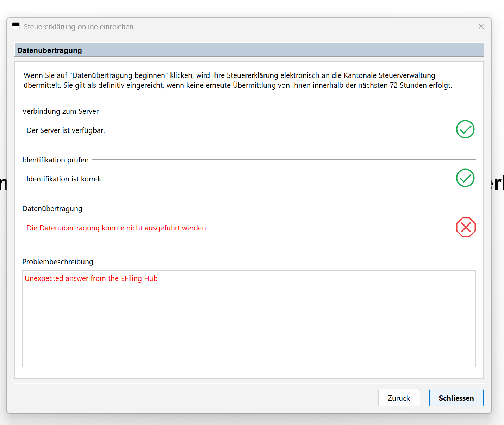Click the red error icon for Datenübertragung
The width and height of the screenshot is (504, 425).
click(466, 227)
